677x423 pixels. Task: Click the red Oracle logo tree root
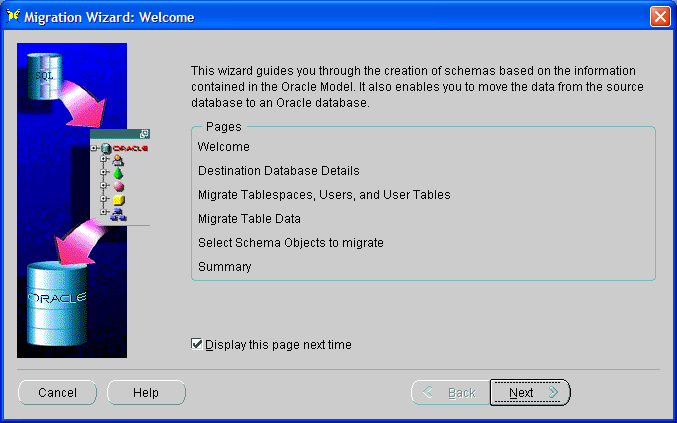pyautogui.click(x=130, y=148)
